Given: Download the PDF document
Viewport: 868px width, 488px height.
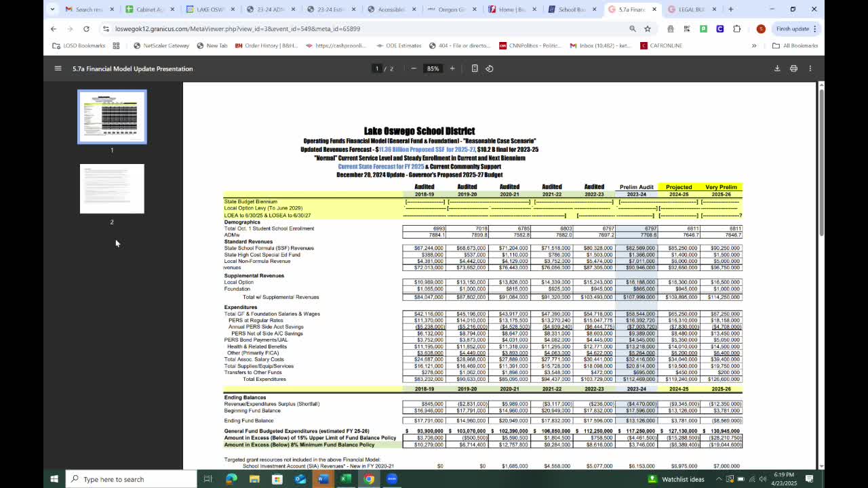Looking at the screenshot, I should pos(777,68).
